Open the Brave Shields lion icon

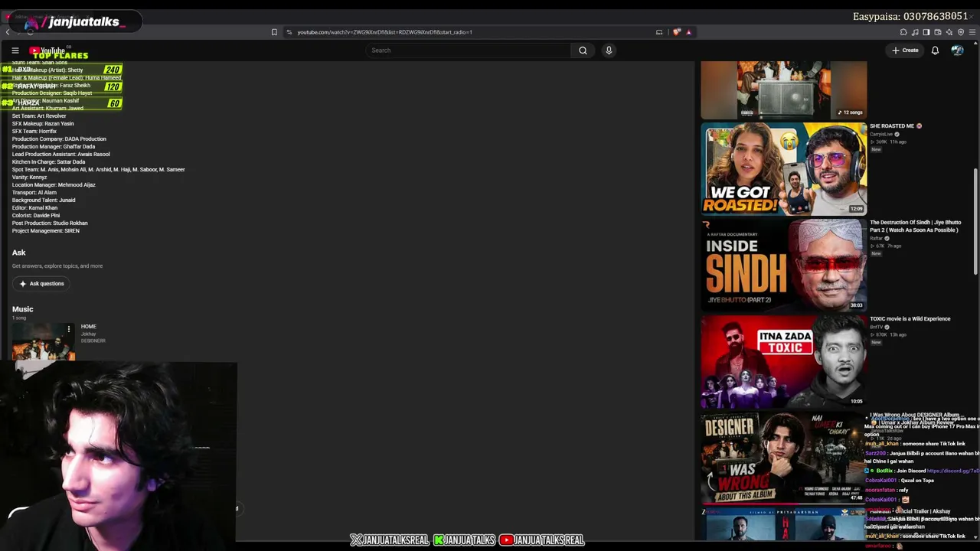[x=677, y=32]
